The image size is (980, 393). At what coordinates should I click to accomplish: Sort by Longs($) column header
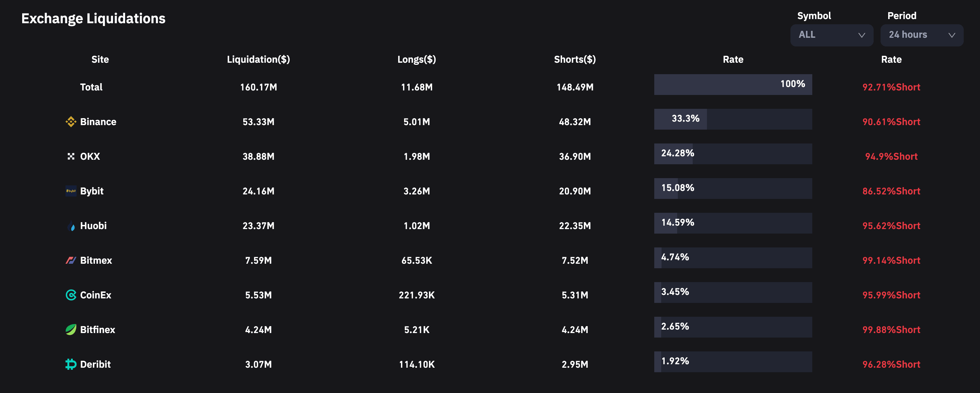pyautogui.click(x=417, y=60)
